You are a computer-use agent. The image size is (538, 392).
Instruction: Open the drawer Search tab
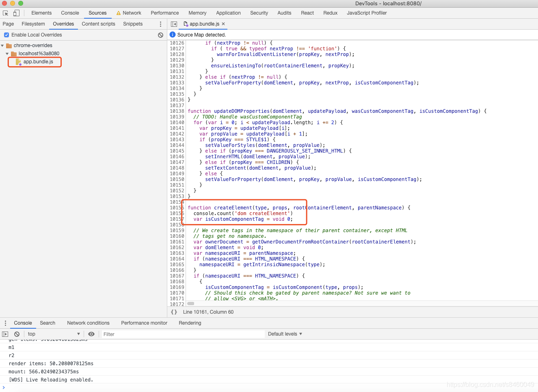pyautogui.click(x=48, y=323)
